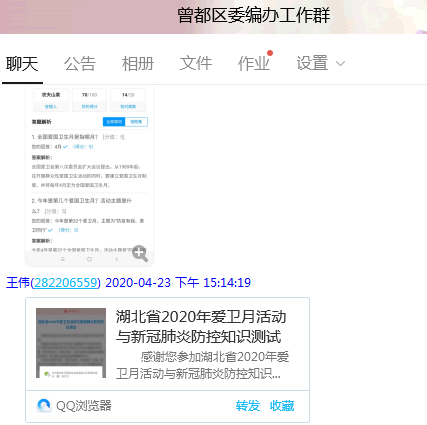Click sender name 王伟
The image size is (427, 425).
pos(18,283)
